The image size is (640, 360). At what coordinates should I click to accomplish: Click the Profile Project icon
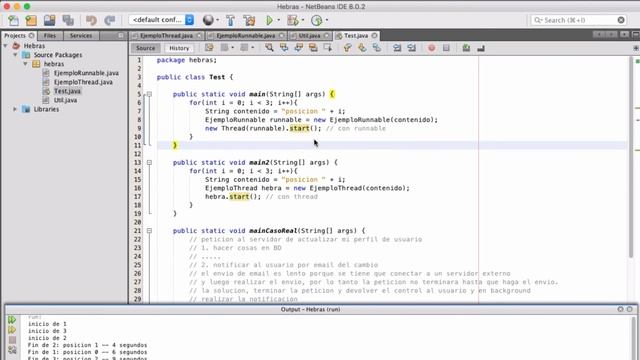click(316, 20)
